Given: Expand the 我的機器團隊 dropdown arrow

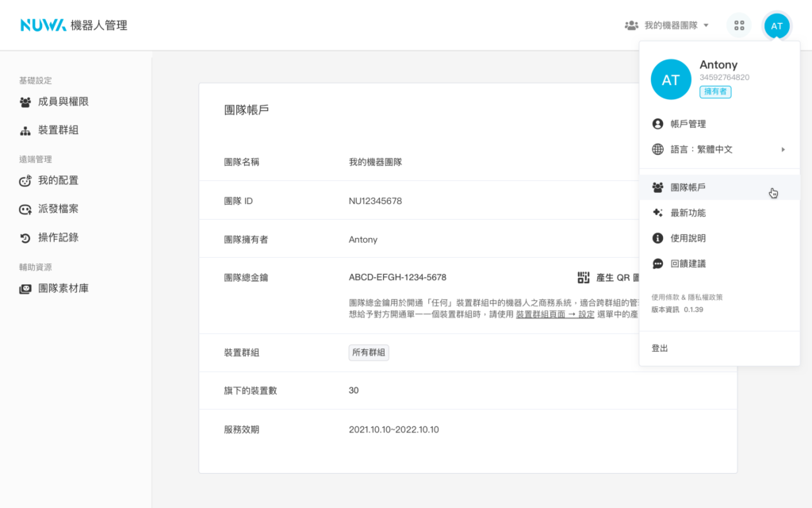Looking at the screenshot, I should click(706, 25).
